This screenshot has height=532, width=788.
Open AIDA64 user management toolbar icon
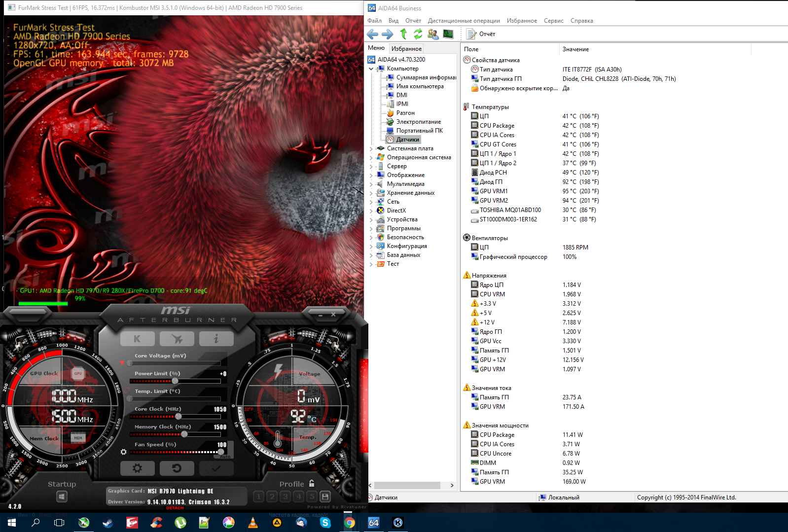433,34
